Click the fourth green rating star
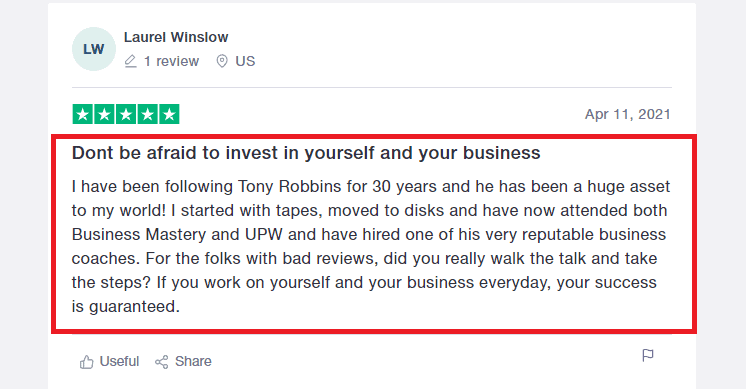The image size is (746, 389). pos(147,114)
